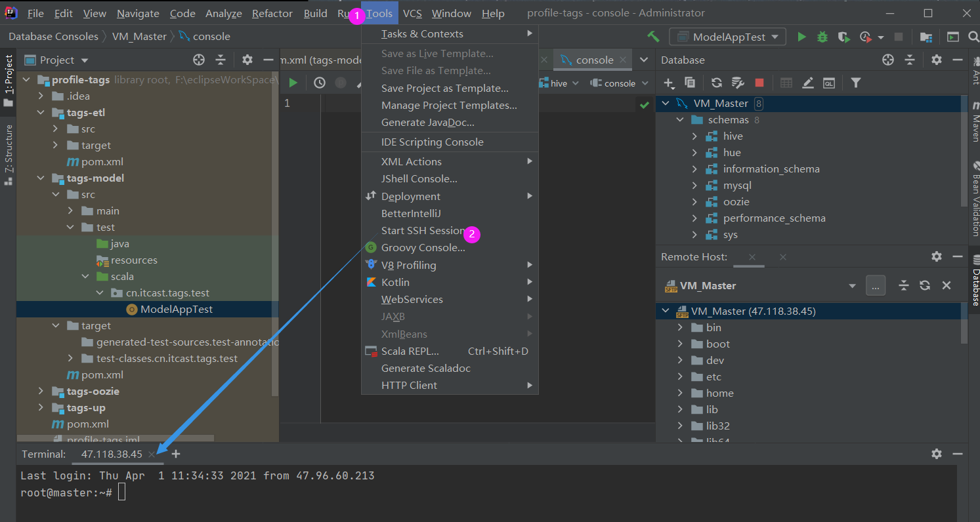
Task: Start debugging with the green bug icon
Action: coord(822,37)
